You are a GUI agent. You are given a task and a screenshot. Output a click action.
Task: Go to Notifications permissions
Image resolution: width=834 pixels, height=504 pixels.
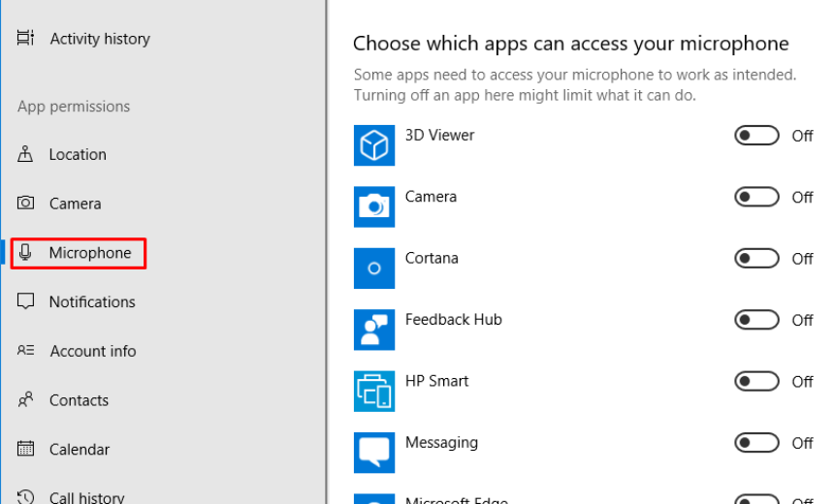(92, 302)
